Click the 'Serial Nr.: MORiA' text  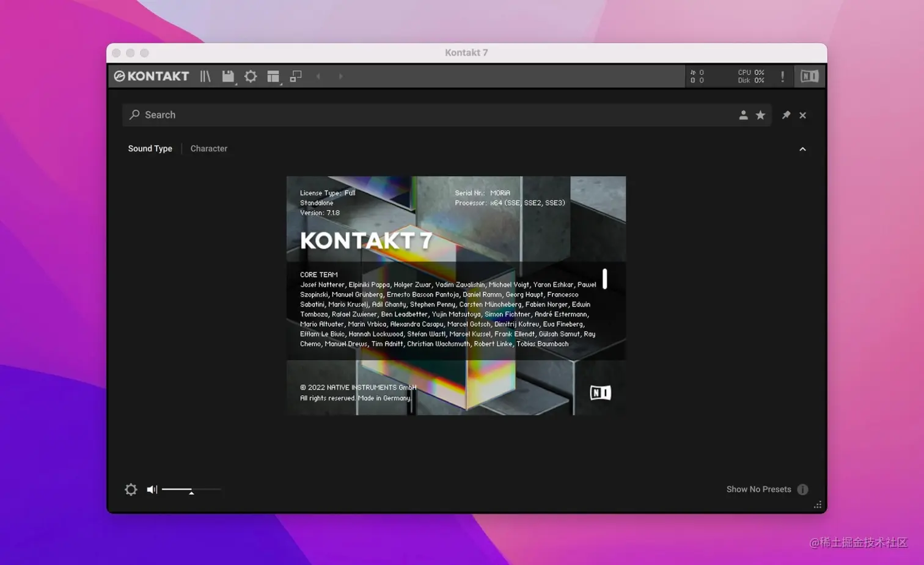click(x=482, y=193)
